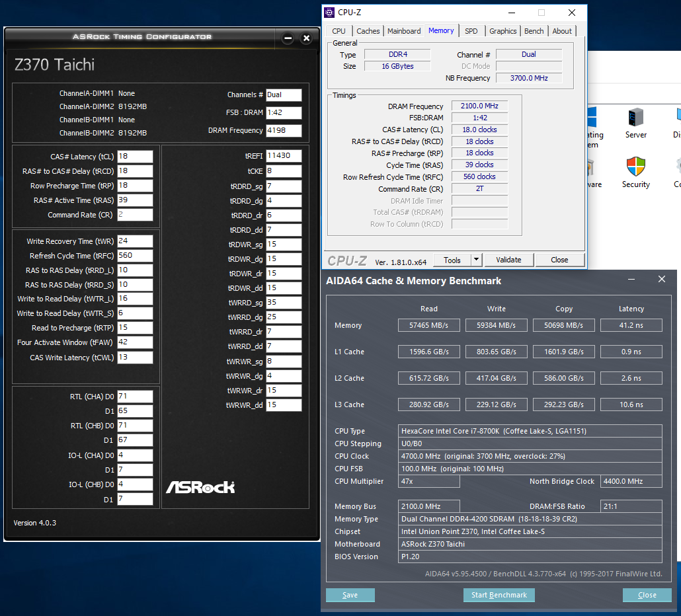
Task: Open the Server icon in background window
Action: [635, 117]
